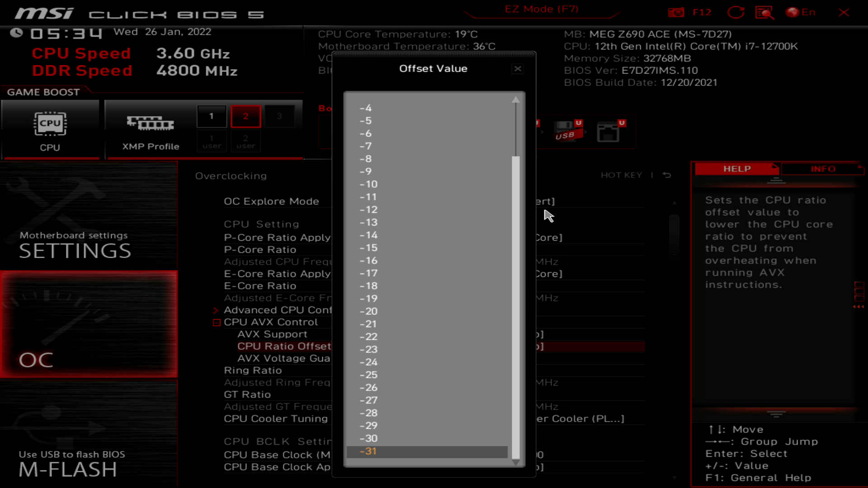Screen dimensions: 868x488
Task: Choose offset value -4
Action: point(427,108)
